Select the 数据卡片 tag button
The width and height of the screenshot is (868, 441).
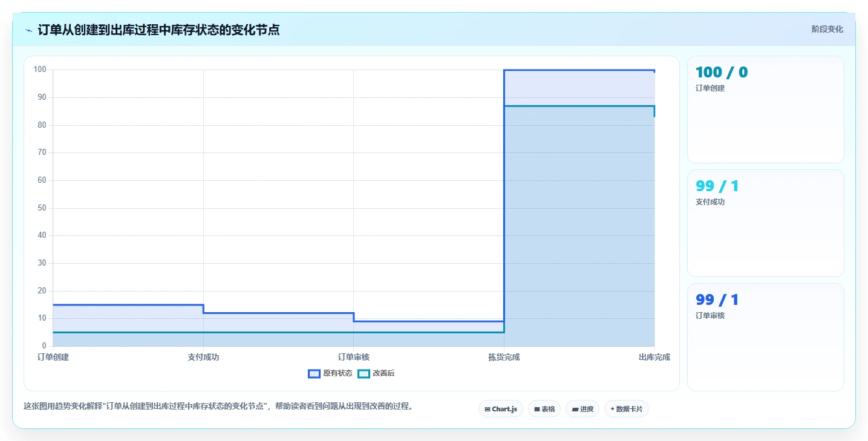[x=627, y=409]
